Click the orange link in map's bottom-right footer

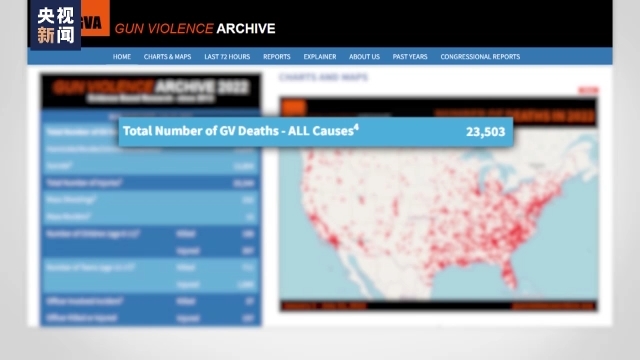(x=553, y=306)
